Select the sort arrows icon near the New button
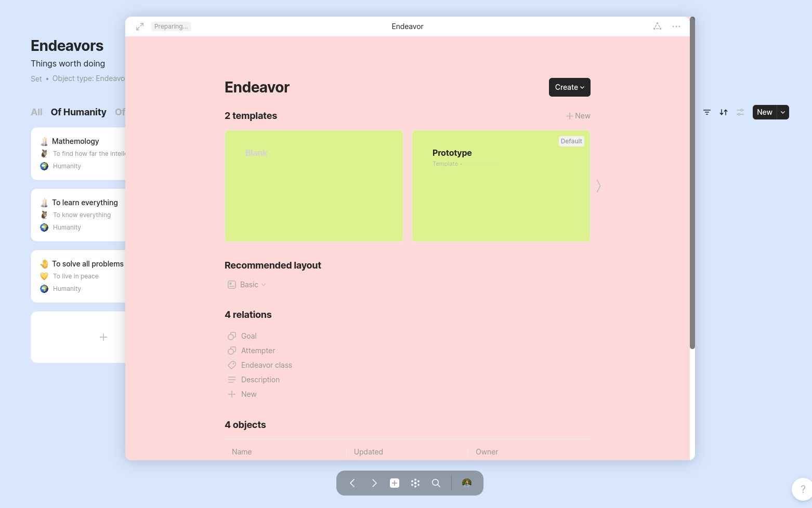The image size is (812, 508). click(723, 112)
